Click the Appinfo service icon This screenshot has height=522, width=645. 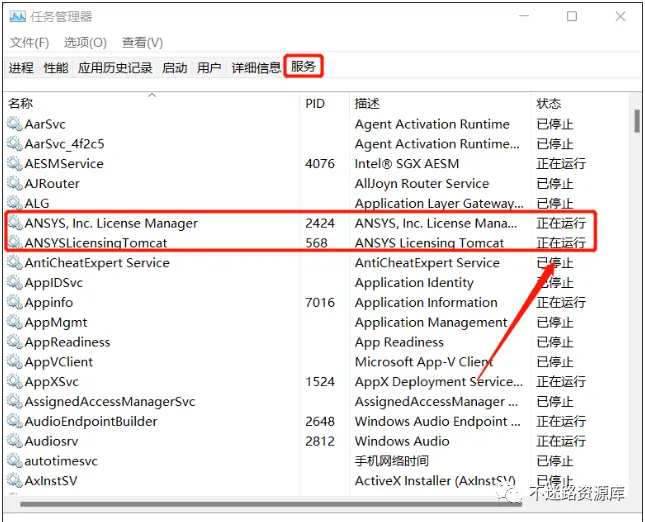click(x=14, y=302)
